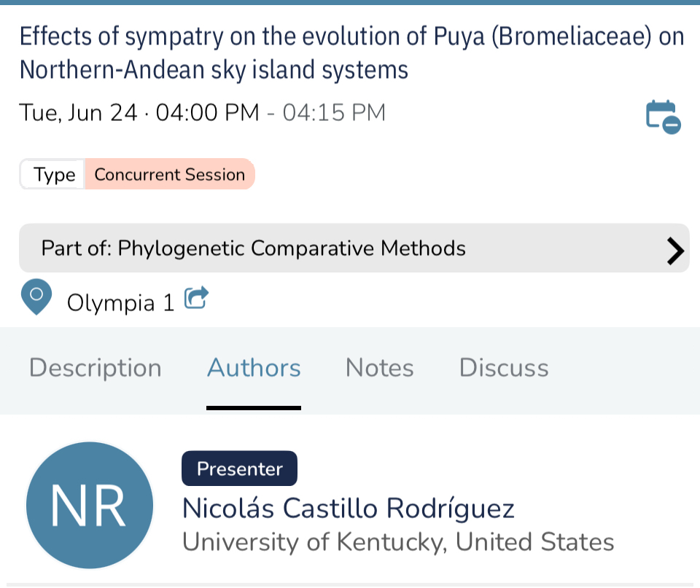The width and height of the screenshot is (700, 588).
Task: Tap University of Kentucky affiliation text
Action: coord(397,542)
